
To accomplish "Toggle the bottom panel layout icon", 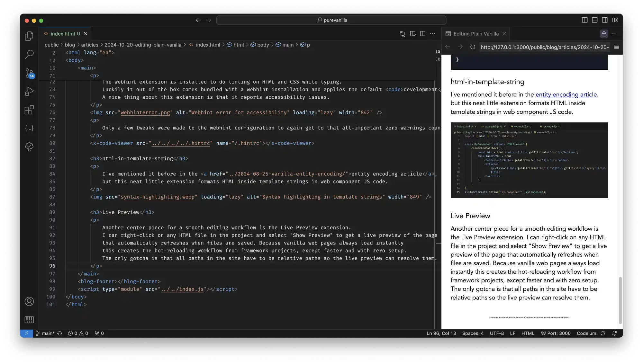I will point(595,20).
